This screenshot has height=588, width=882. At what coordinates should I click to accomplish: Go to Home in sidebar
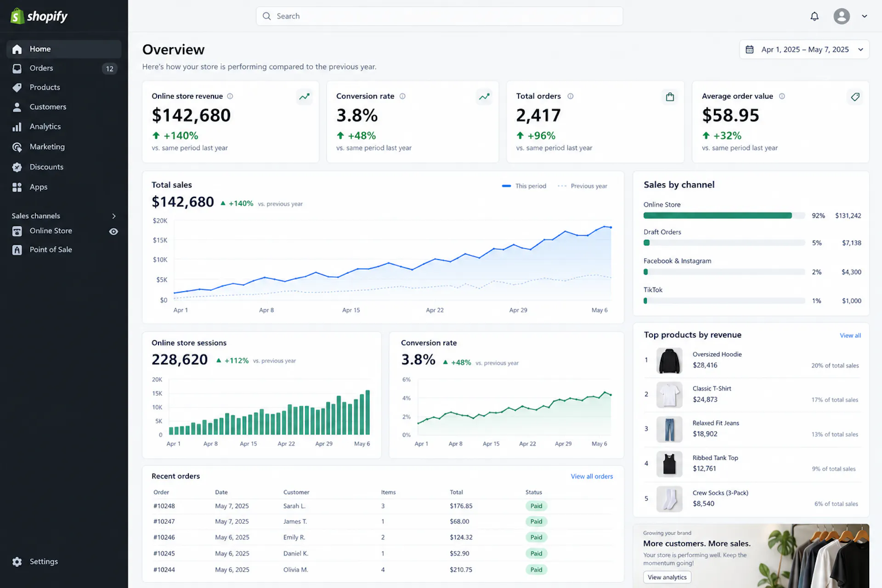pos(64,49)
